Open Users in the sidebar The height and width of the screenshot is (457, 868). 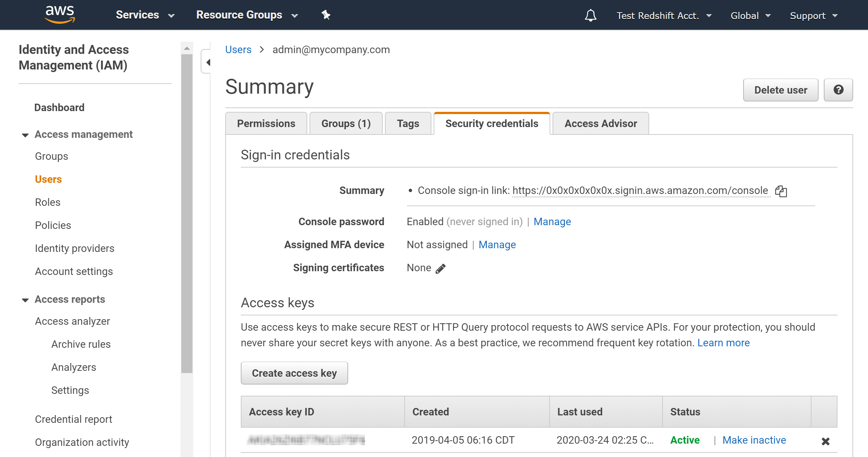coord(48,179)
